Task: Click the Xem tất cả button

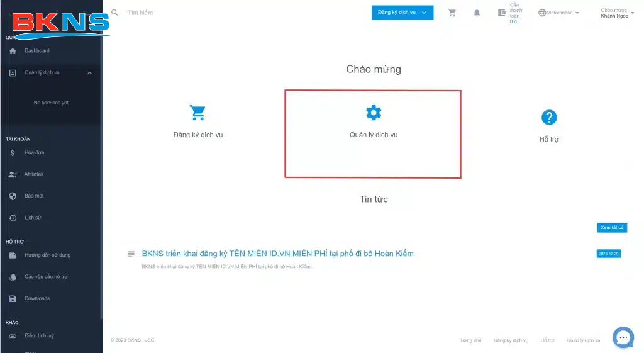Action: (611, 228)
